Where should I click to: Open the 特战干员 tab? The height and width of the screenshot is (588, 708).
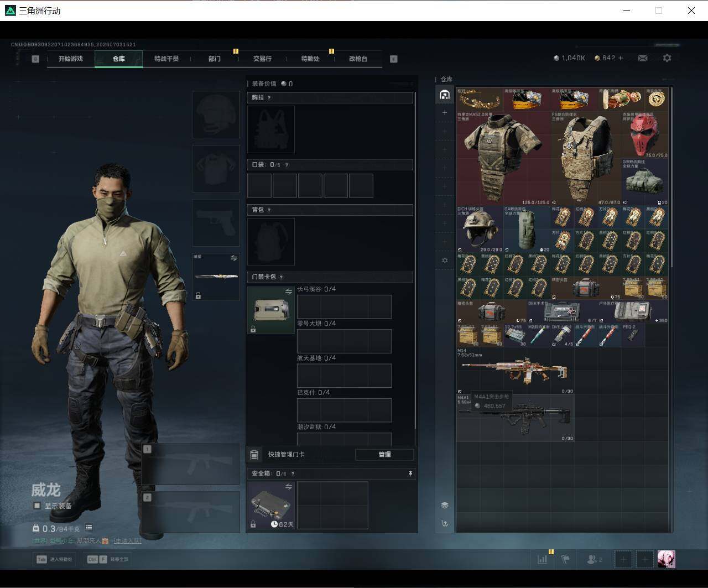(166, 59)
